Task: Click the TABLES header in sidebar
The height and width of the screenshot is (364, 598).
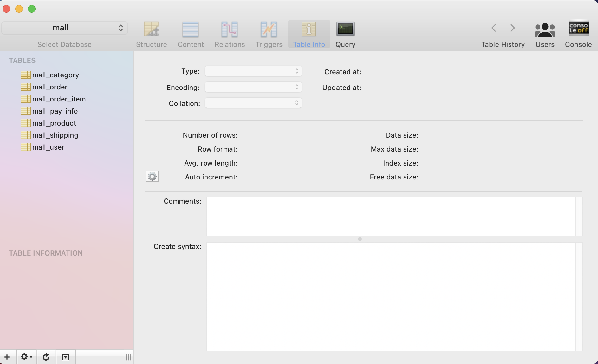Action: 22,60
